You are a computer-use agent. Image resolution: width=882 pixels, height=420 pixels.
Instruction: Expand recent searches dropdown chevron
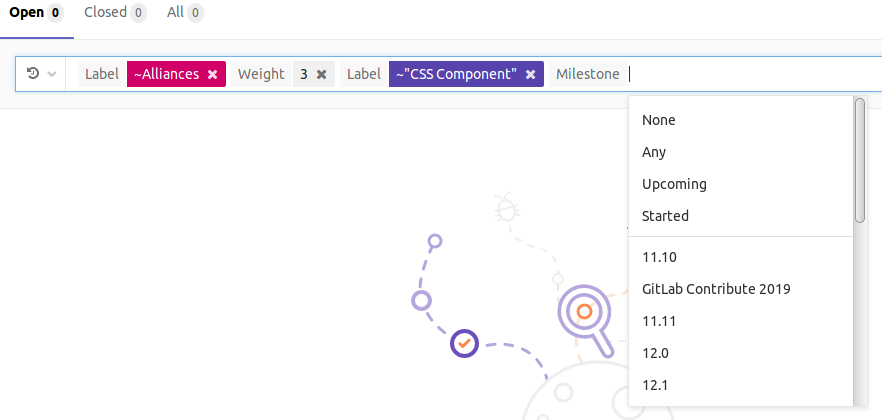[x=52, y=74]
